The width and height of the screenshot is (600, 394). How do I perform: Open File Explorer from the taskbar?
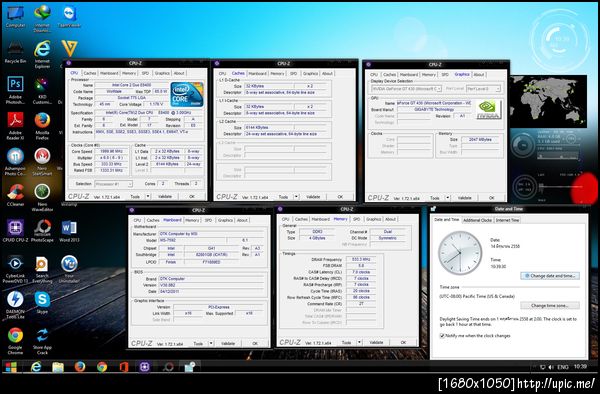[58, 367]
